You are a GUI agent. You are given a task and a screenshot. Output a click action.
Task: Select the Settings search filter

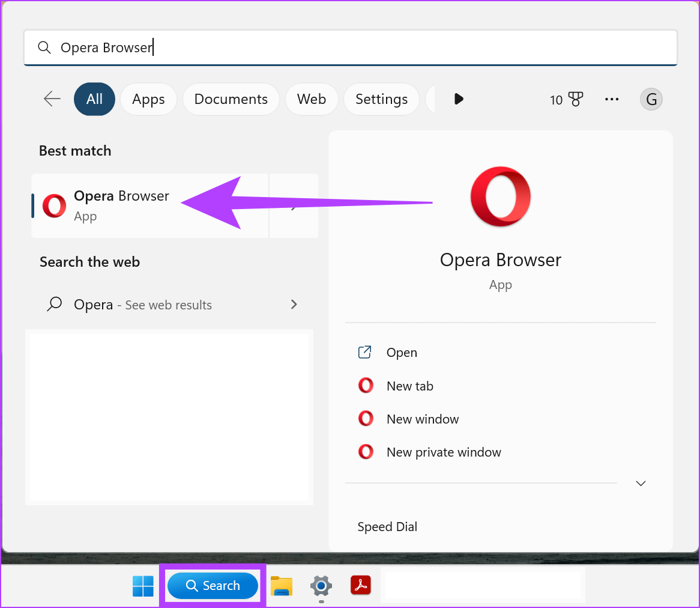[381, 99]
